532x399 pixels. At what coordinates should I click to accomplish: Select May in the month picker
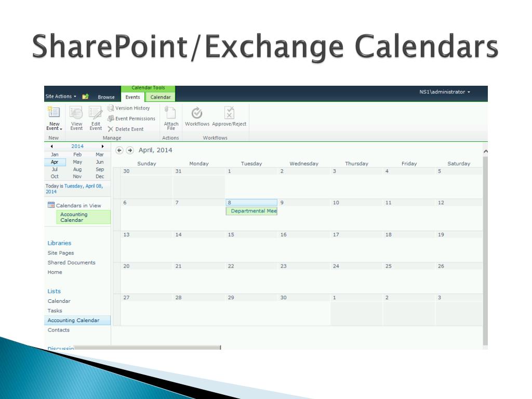[x=77, y=162]
